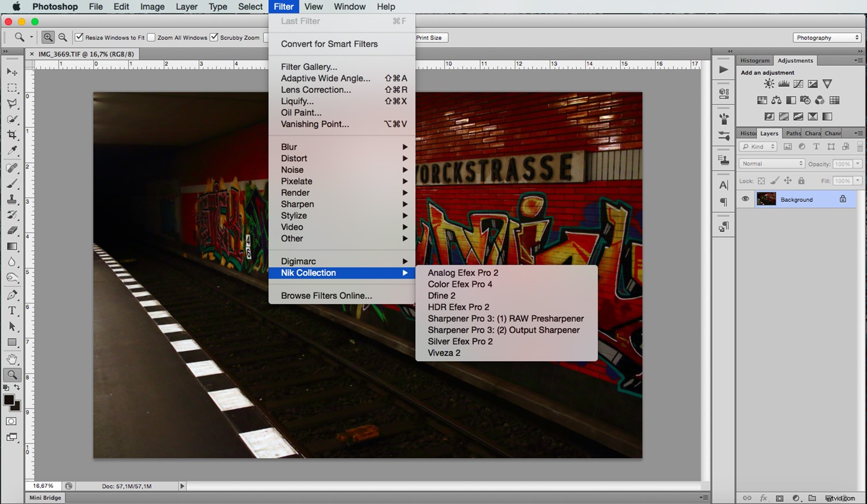
Task: Open the Brightness/Contrast adjustment
Action: (769, 83)
